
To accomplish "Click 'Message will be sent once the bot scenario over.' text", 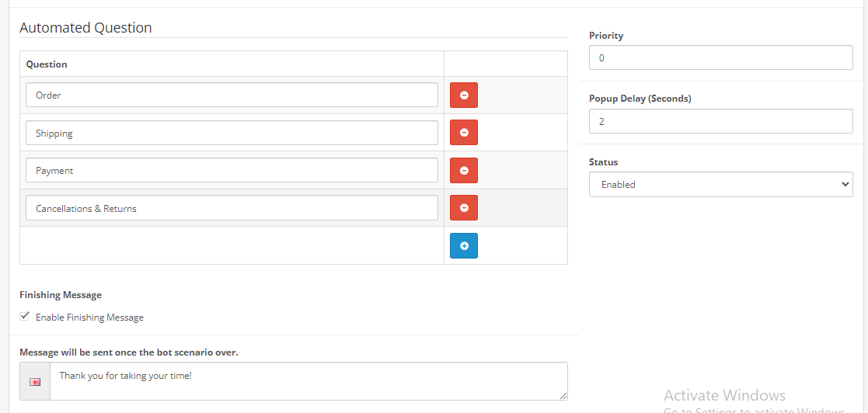I will 129,352.
